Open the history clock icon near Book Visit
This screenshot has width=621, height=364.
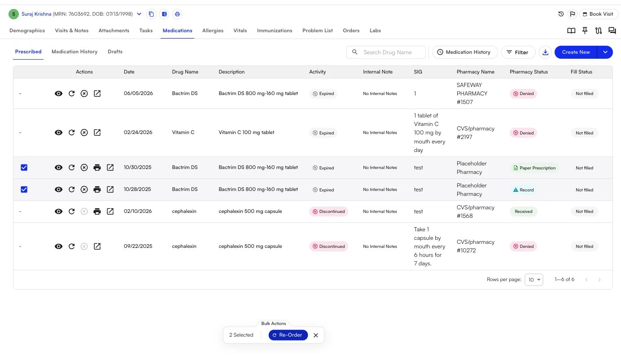pos(561,14)
